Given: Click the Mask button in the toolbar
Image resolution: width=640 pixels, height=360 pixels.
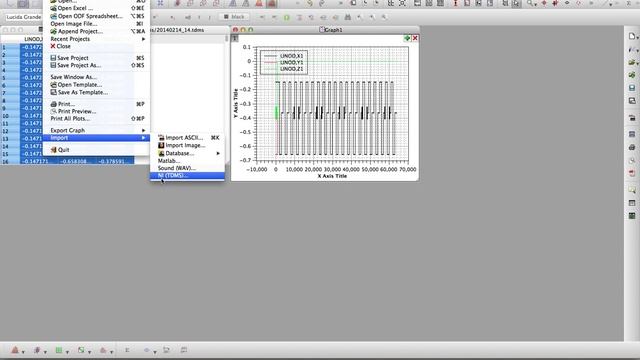Looking at the screenshot, I should tap(234, 17).
